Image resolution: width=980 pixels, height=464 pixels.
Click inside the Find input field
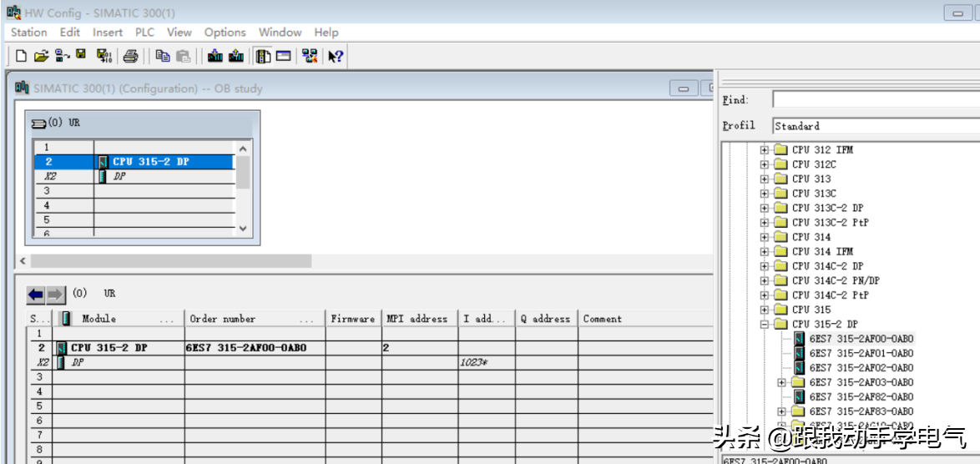875,100
